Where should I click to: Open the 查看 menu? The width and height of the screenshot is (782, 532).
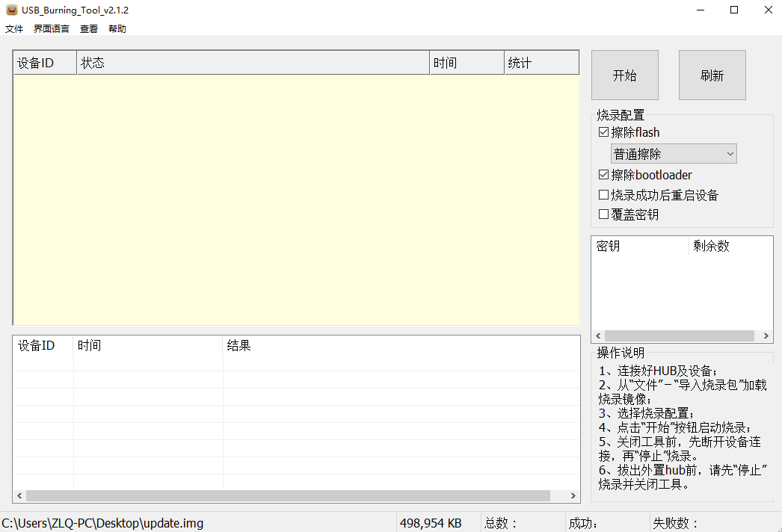[x=89, y=29]
